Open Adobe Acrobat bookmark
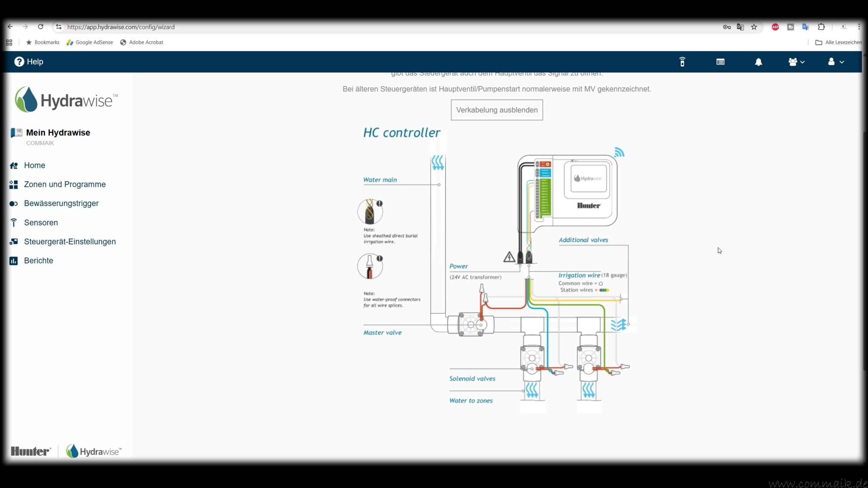 (142, 42)
